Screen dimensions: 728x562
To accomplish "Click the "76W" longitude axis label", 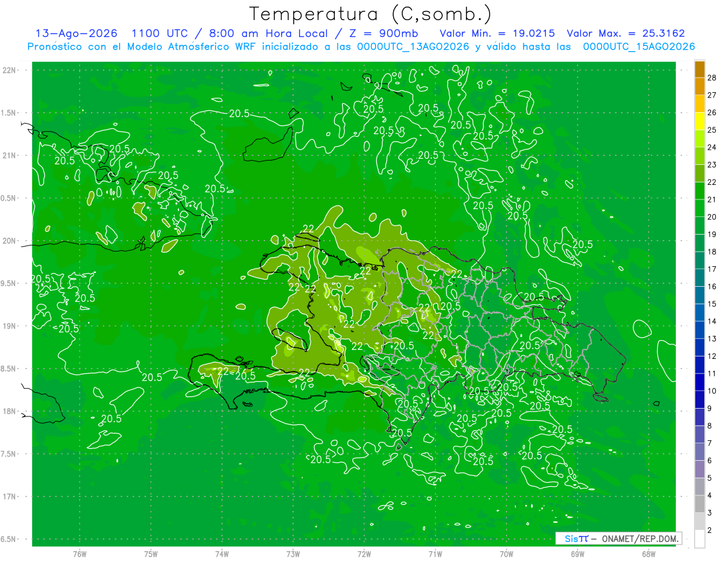I will (79, 554).
